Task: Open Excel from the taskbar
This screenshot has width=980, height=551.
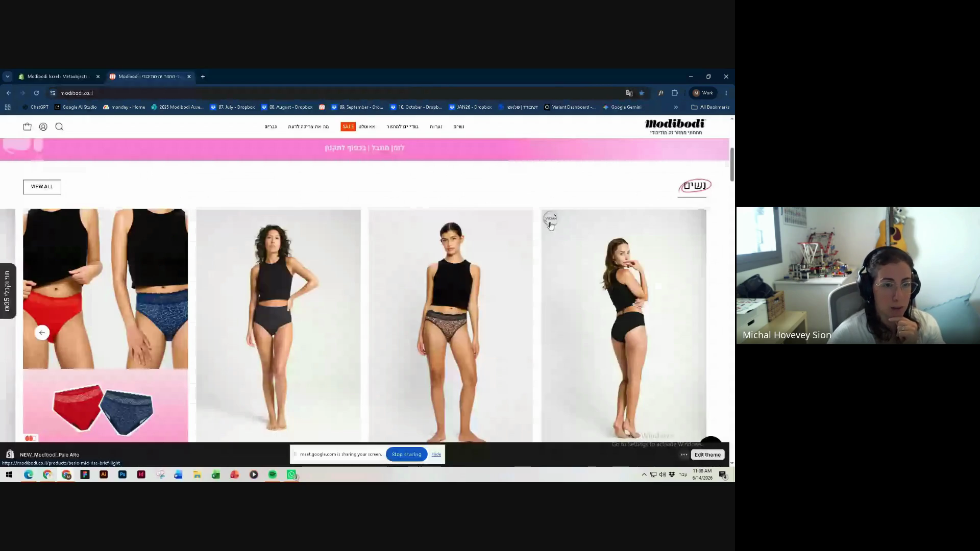Action: click(216, 474)
